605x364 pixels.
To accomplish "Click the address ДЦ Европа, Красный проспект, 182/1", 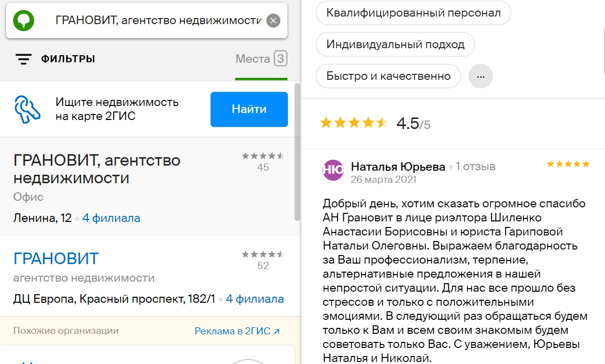I will (114, 299).
